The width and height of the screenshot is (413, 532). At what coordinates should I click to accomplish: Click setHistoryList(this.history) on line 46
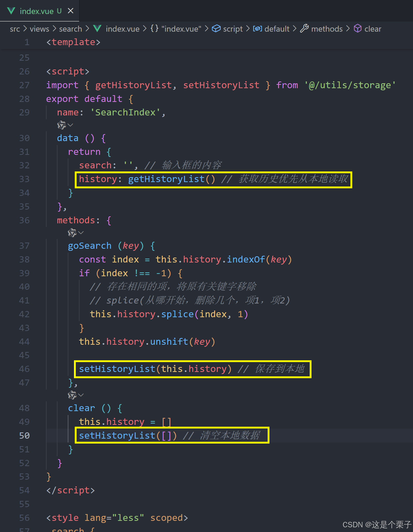(x=155, y=369)
